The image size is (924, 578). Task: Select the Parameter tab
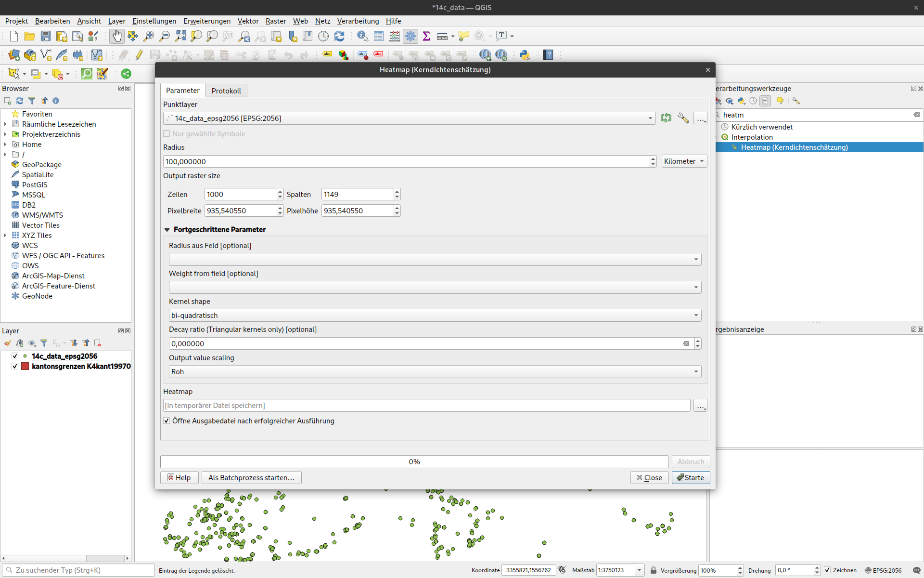coord(183,91)
